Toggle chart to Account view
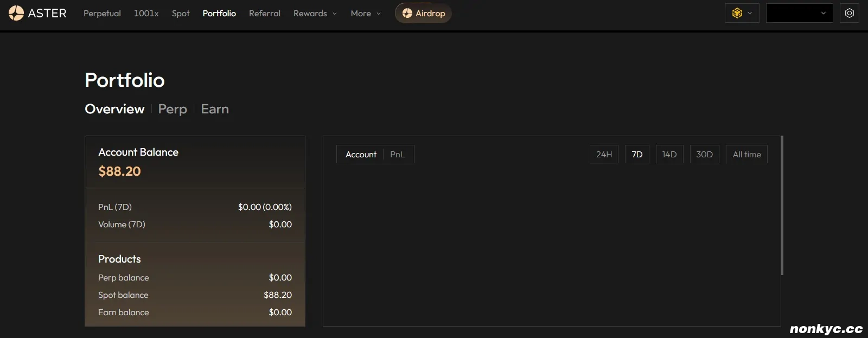868x338 pixels. pos(361,155)
